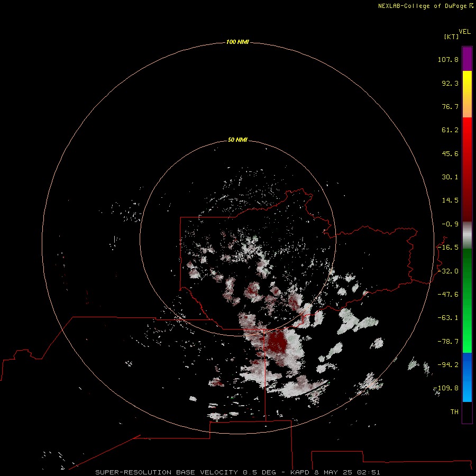
Task: Click the 107.8 velocity scale value
Action: click(x=448, y=59)
